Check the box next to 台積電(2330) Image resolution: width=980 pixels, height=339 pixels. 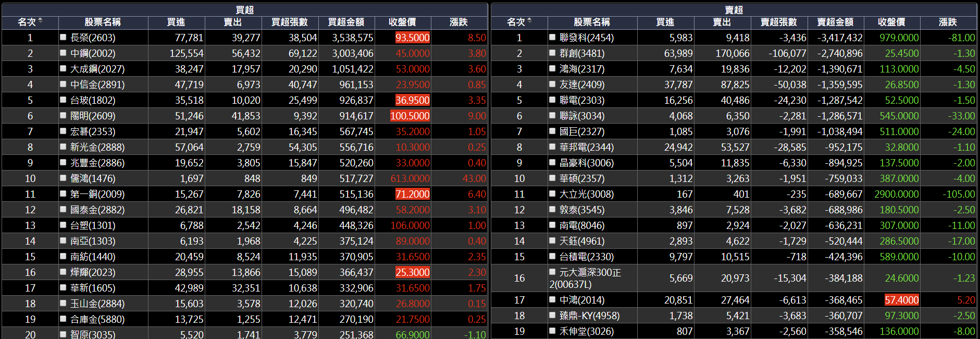[552, 257]
